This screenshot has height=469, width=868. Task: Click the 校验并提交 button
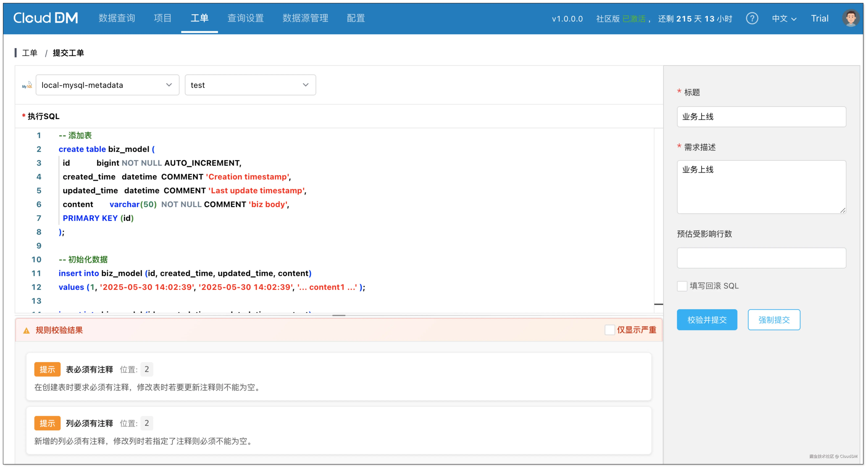(x=707, y=320)
